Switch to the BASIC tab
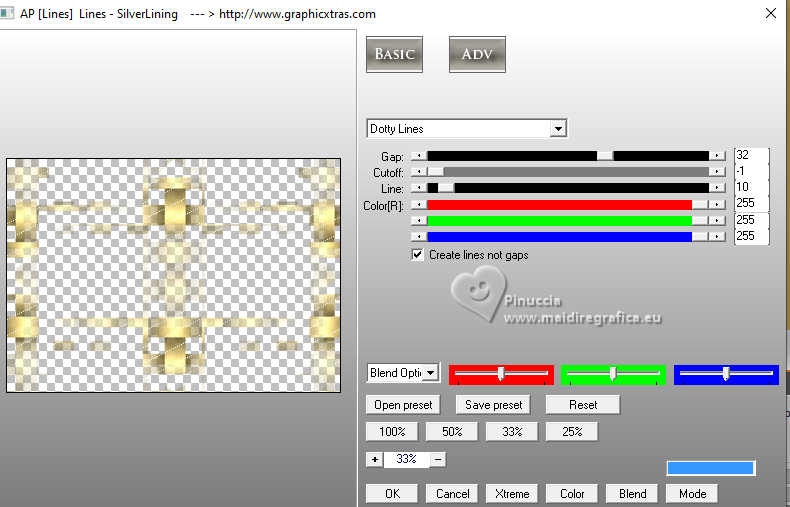790x507 pixels. [394, 54]
